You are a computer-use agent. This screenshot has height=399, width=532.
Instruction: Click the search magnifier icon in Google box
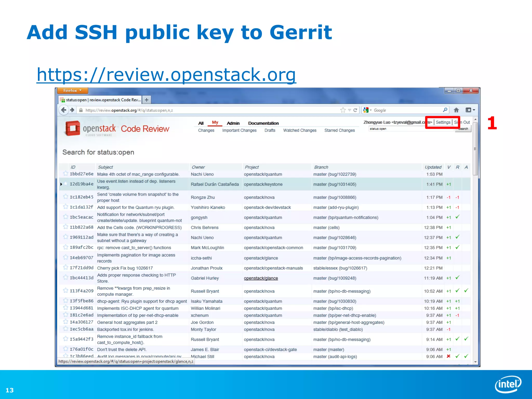(445, 110)
